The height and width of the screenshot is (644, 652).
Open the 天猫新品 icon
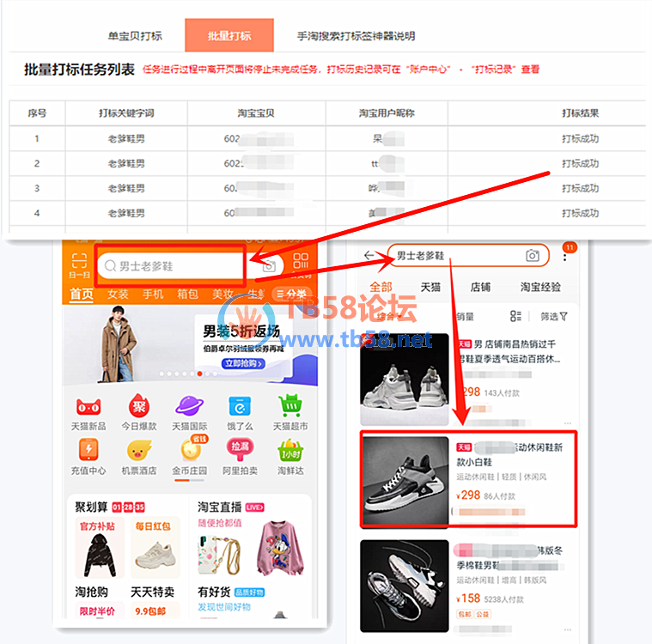point(88,407)
